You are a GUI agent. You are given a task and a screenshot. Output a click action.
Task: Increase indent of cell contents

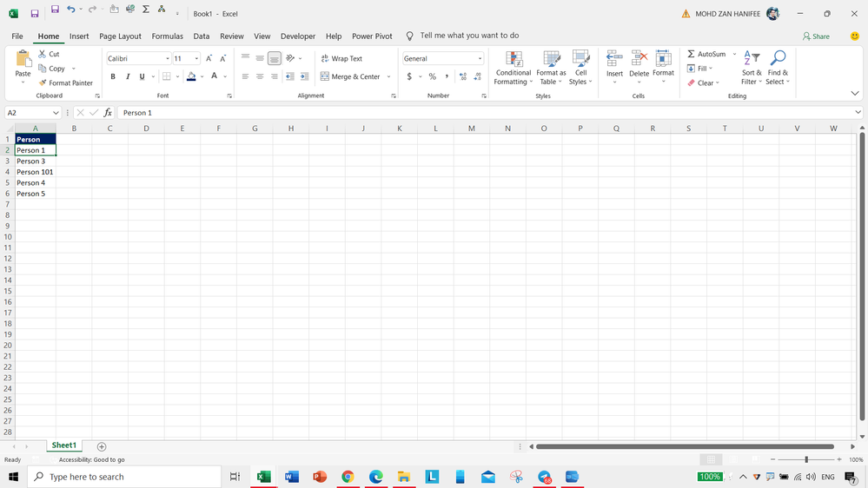(x=304, y=76)
